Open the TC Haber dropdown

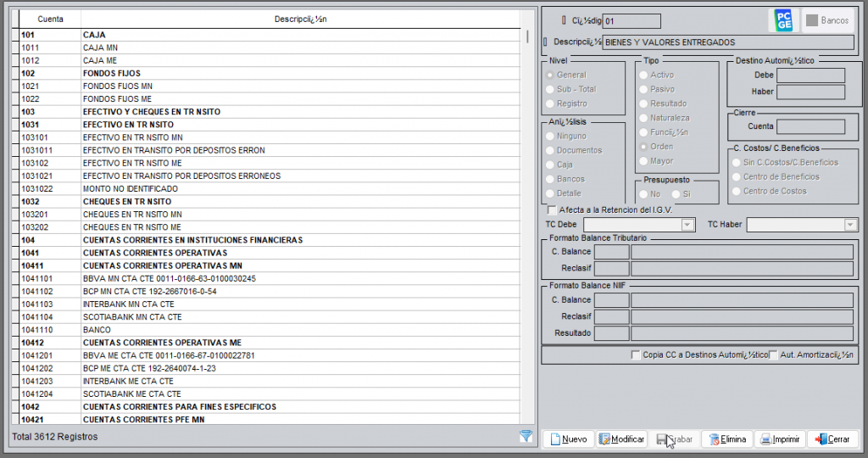(850, 224)
